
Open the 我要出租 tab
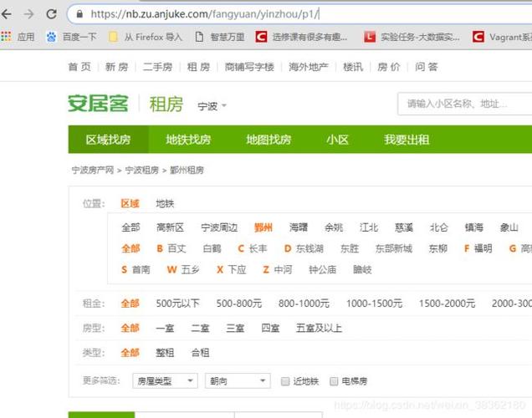[x=407, y=140]
